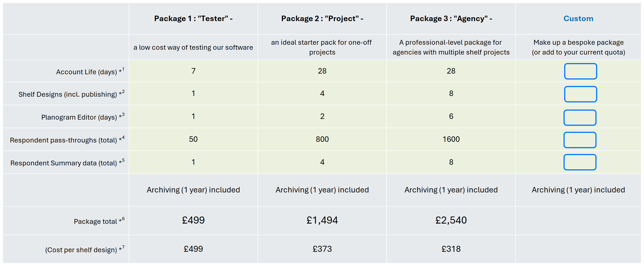Click the £2,540 Agency package total

pyautogui.click(x=451, y=220)
